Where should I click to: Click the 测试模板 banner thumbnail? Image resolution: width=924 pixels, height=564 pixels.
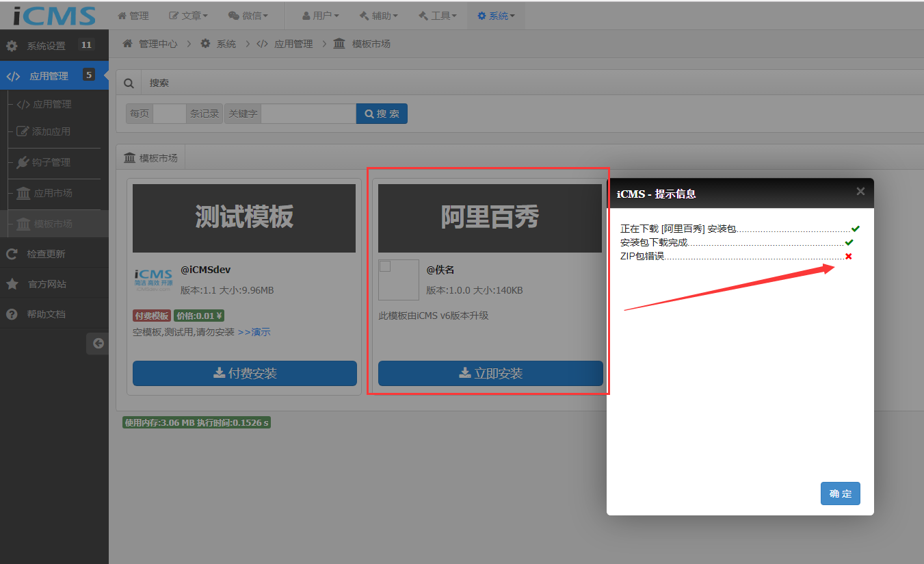tap(244, 218)
